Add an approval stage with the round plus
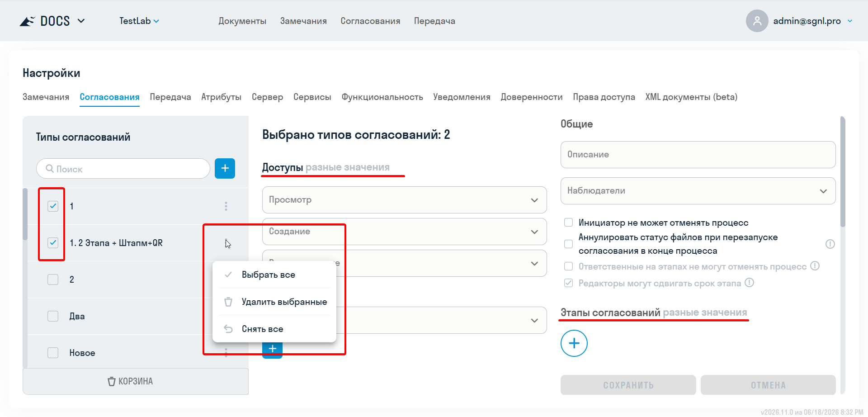The height and width of the screenshot is (417, 868). click(574, 343)
